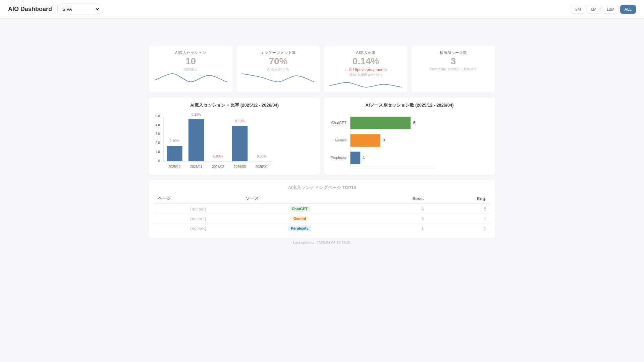The height and width of the screenshot is (362, 644).
Task: Click the 全体 6,995 sessions text
Action: [x=366, y=75]
